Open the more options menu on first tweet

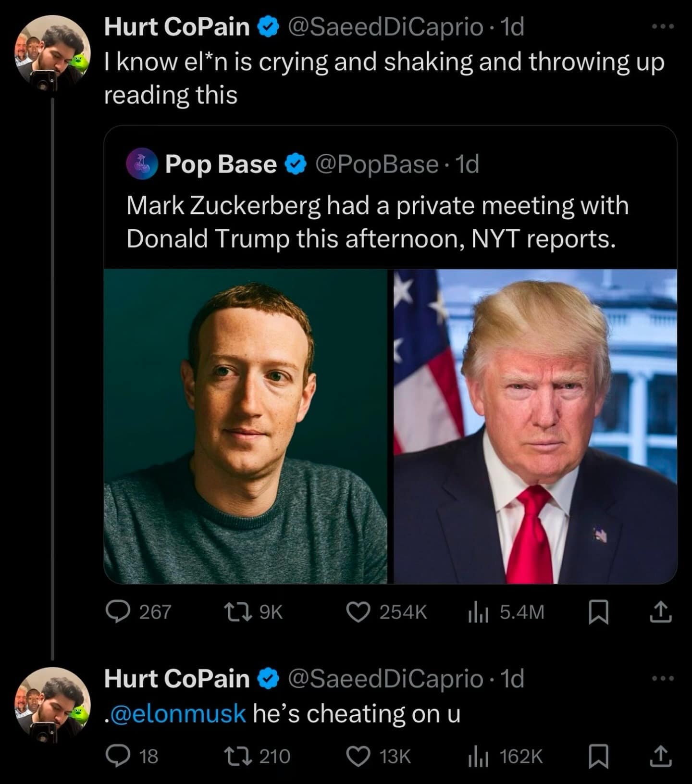click(x=663, y=27)
